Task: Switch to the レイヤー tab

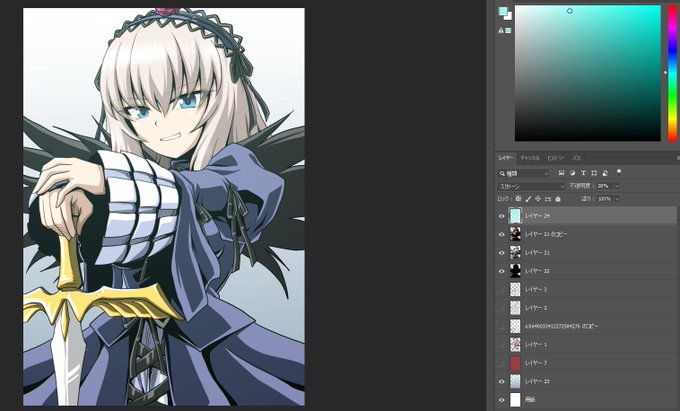Action: pos(506,158)
